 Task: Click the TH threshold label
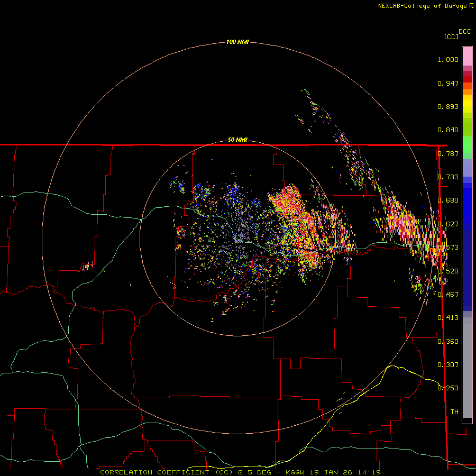(x=454, y=412)
